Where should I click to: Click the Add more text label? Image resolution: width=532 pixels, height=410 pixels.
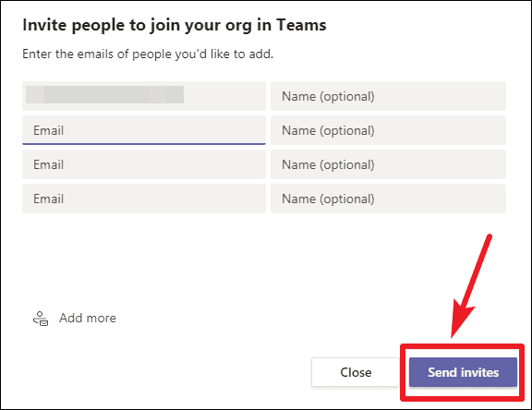(88, 318)
